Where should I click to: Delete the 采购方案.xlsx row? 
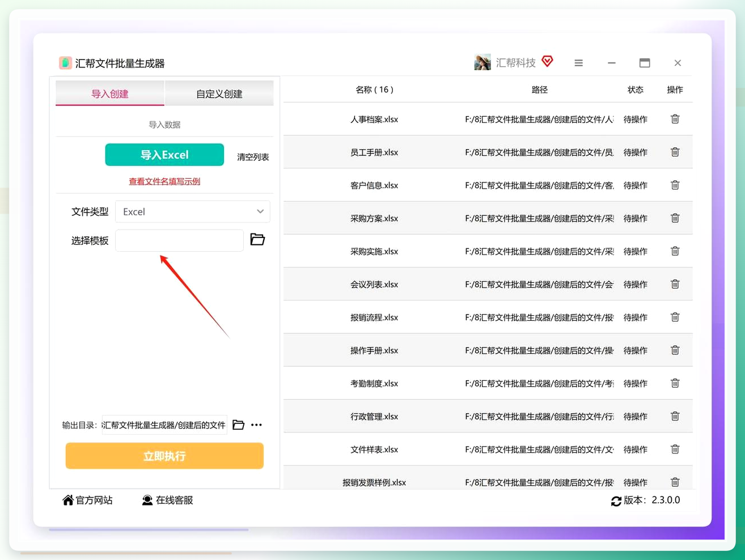coord(675,218)
